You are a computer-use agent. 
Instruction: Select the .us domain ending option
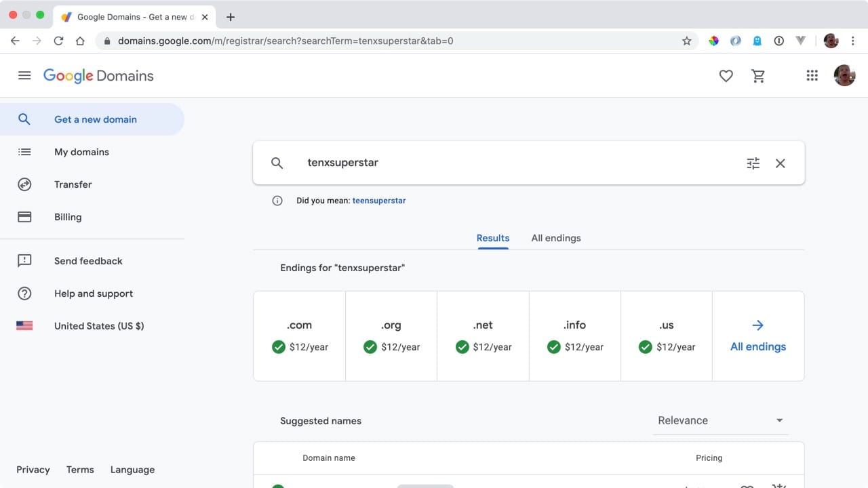[666, 336]
